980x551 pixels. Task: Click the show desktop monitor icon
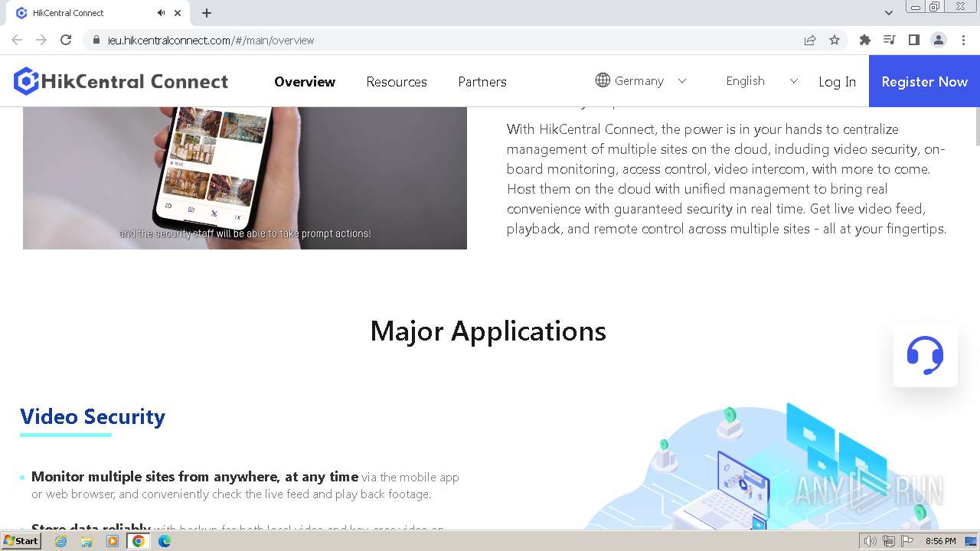point(972,541)
